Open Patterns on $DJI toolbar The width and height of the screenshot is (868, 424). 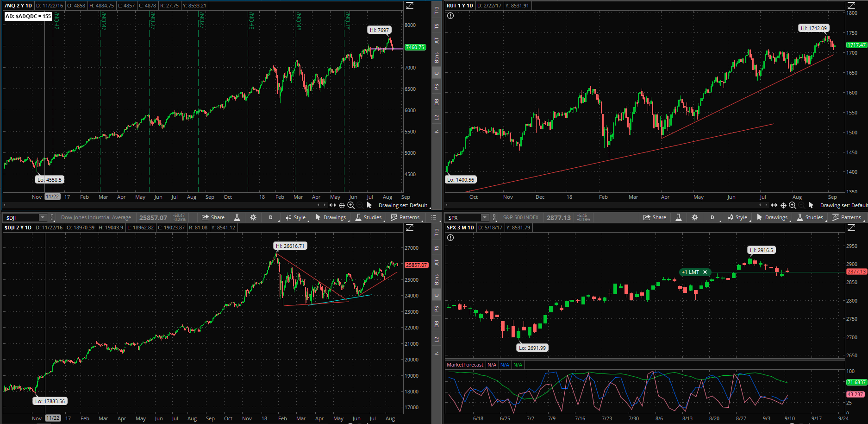tap(405, 217)
